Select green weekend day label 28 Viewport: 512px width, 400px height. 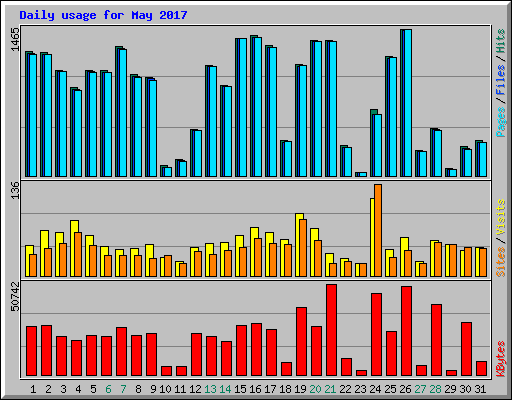tap(435, 389)
